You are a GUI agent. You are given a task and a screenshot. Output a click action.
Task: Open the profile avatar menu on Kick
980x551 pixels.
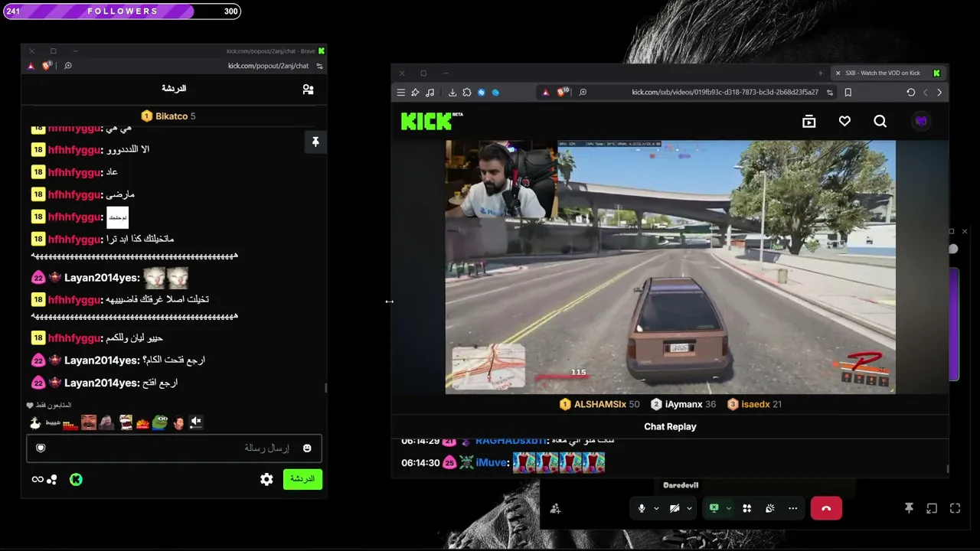[921, 121]
